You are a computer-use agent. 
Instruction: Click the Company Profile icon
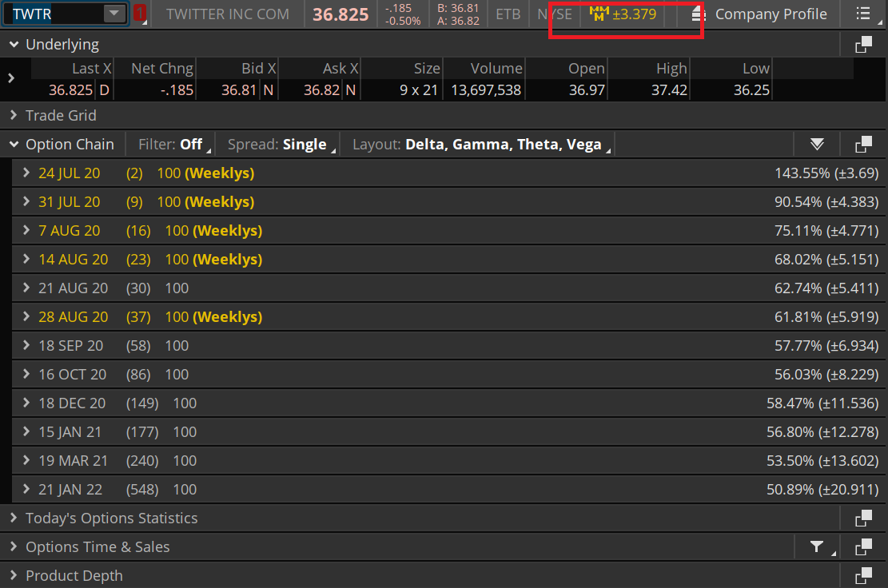(699, 14)
